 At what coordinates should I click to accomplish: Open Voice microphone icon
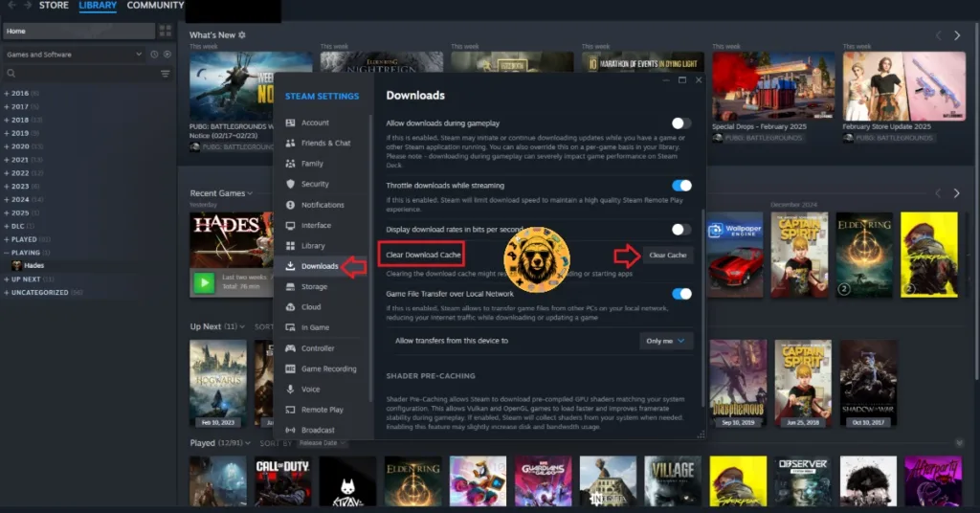click(x=290, y=389)
